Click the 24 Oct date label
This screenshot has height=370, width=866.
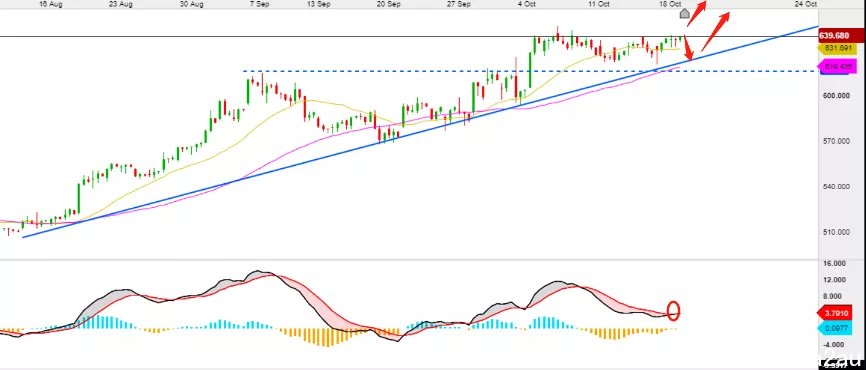pos(806,4)
